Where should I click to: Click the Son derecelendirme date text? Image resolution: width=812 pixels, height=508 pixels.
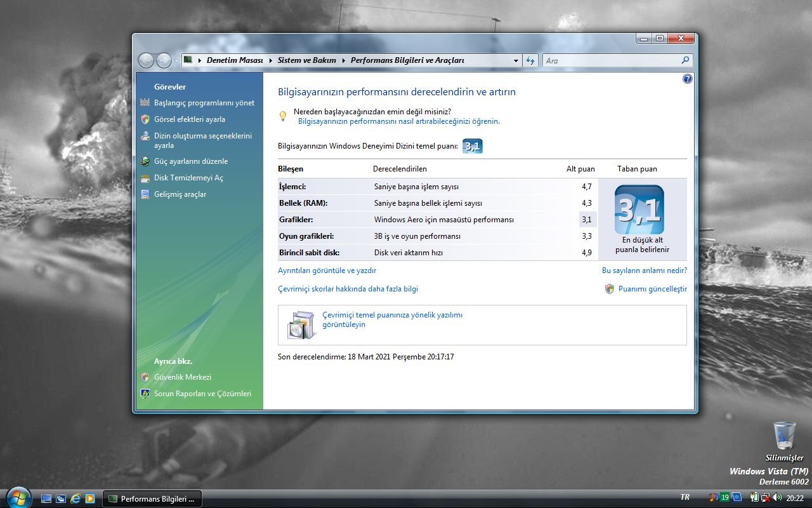tap(366, 357)
